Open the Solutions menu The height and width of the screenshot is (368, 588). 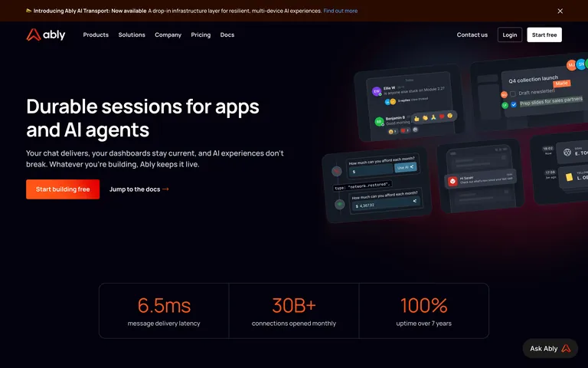pos(132,34)
